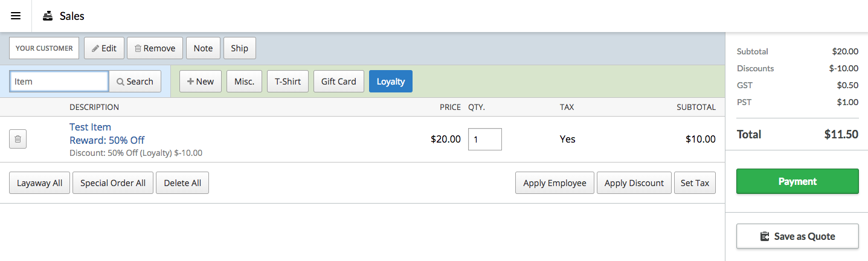
Task: Click Apply Discount
Action: coord(634,183)
